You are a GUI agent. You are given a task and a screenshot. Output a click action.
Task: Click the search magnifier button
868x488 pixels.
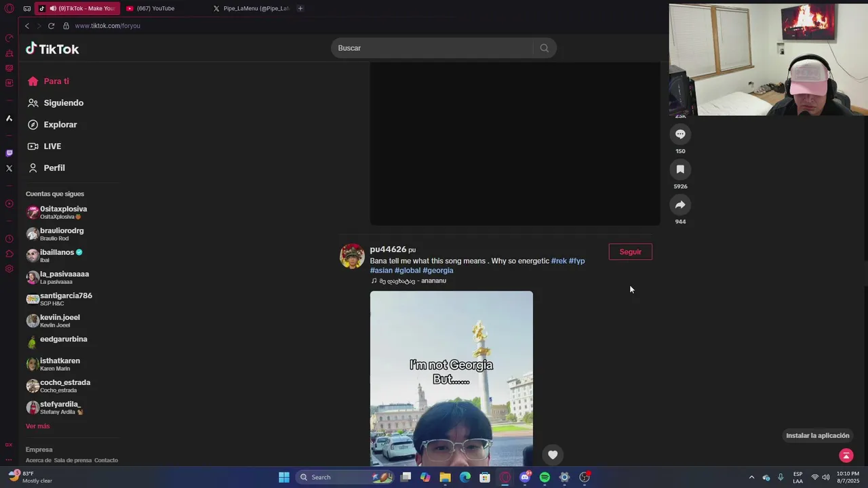[544, 48]
